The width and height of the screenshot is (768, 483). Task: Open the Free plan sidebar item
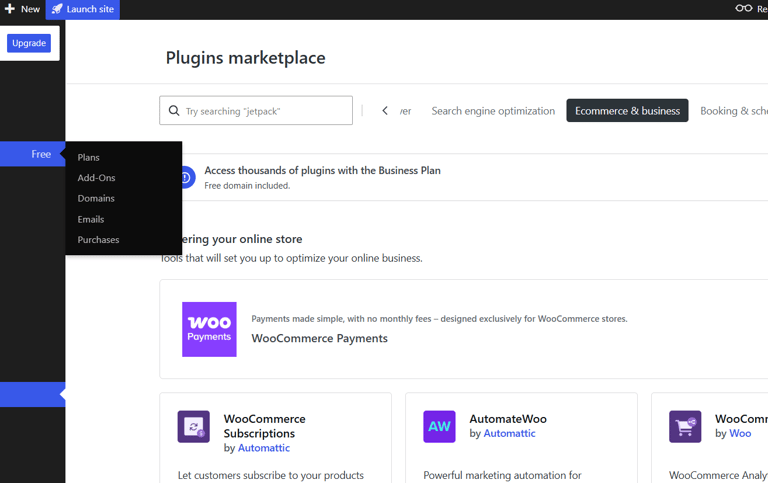click(32, 154)
